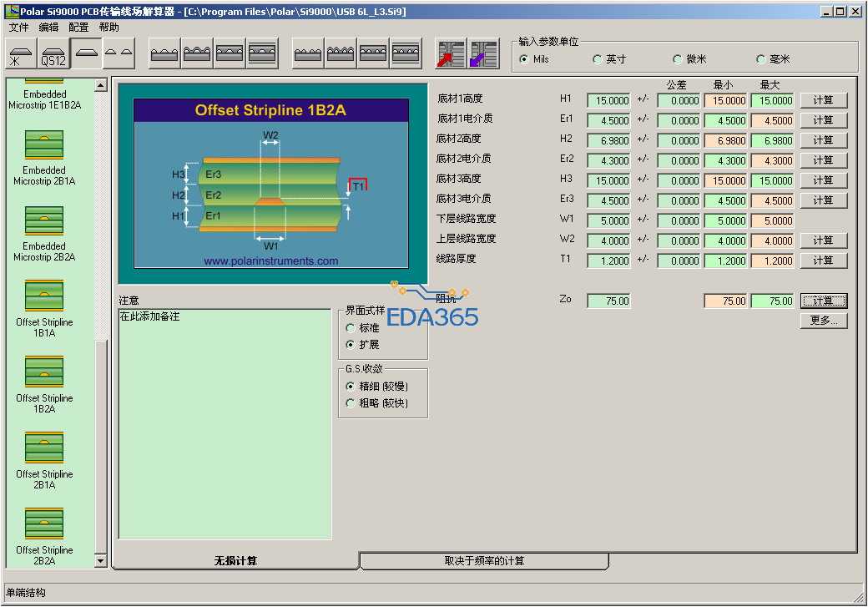Image resolution: width=868 pixels, height=607 pixels.
Task: Select Offset Stripline 2B1A structure icon
Action: [x=44, y=448]
